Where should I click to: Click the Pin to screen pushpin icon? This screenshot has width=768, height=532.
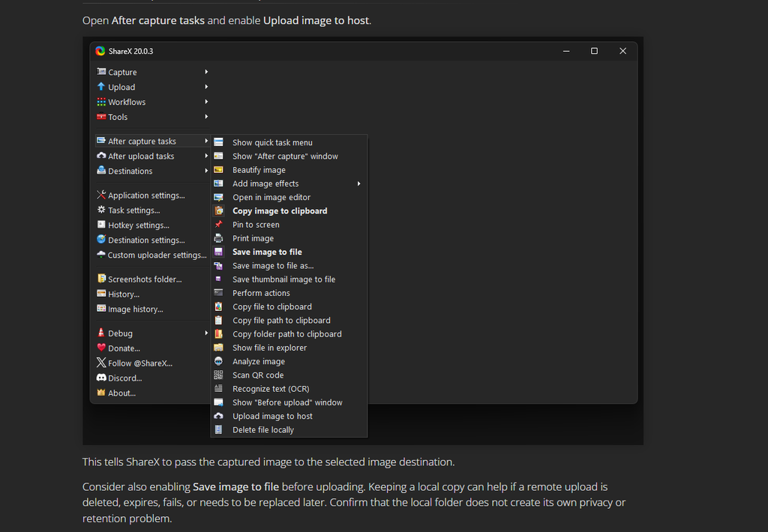click(x=218, y=224)
